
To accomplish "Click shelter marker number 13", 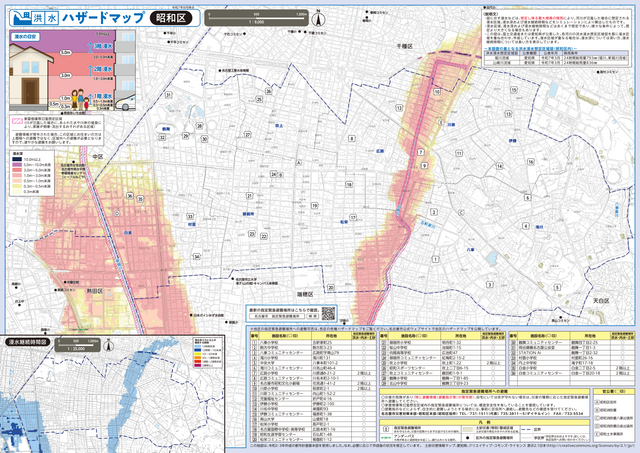I will click(508, 114).
